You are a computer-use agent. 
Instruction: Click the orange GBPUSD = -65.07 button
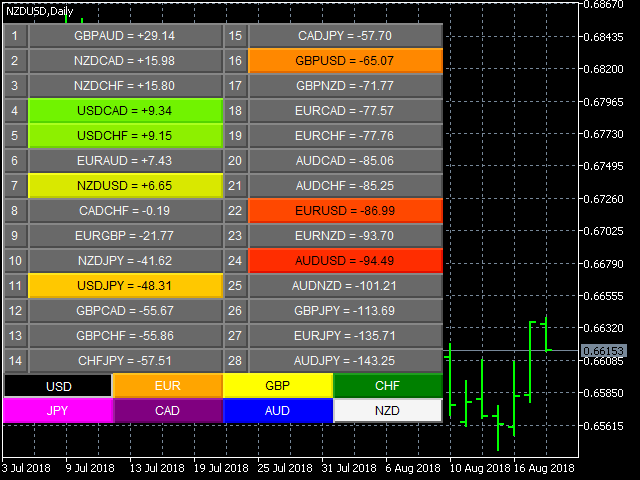pos(345,61)
